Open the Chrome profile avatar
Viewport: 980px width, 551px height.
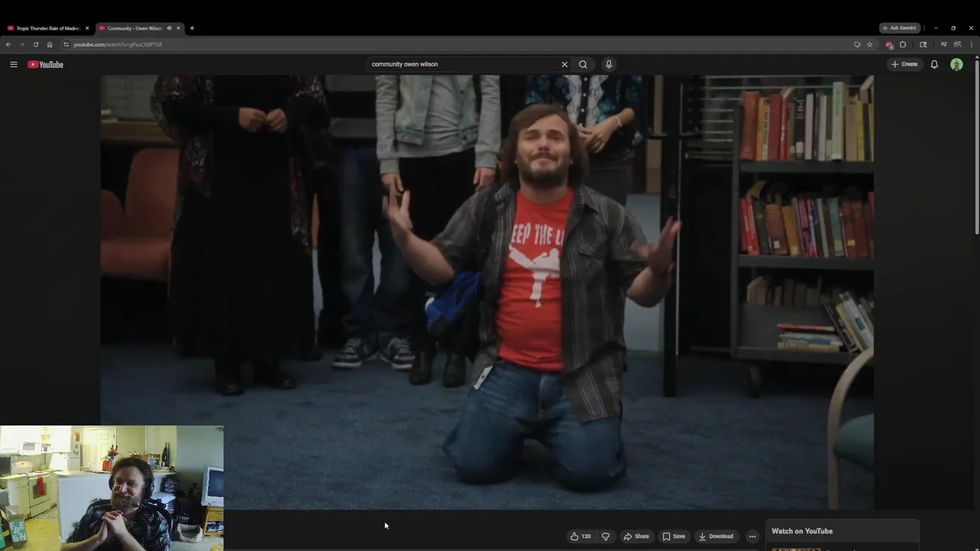tap(957, 44)
